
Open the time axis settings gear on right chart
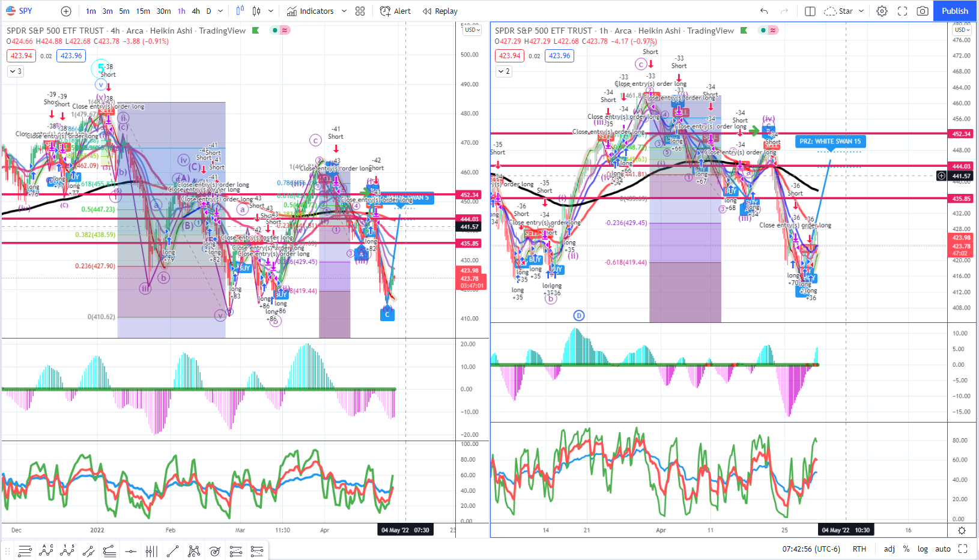(x=962, y=531)
